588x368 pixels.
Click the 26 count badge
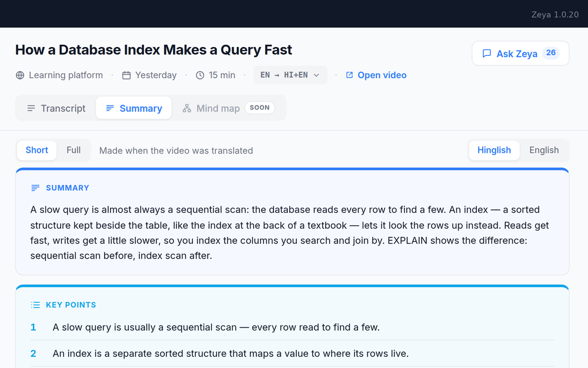(x=551, y=53)
